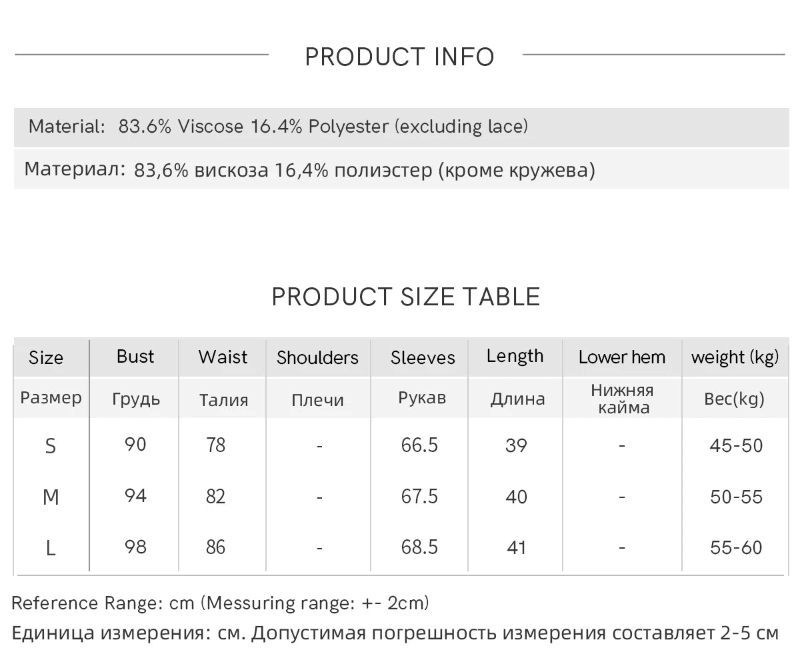Select the M size row label

click(x=51, y=497)
